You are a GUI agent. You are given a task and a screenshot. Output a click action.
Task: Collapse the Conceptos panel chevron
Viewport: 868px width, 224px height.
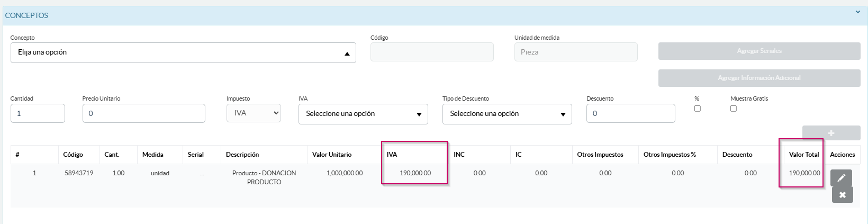pyautogui.click(x=857, y=12)
